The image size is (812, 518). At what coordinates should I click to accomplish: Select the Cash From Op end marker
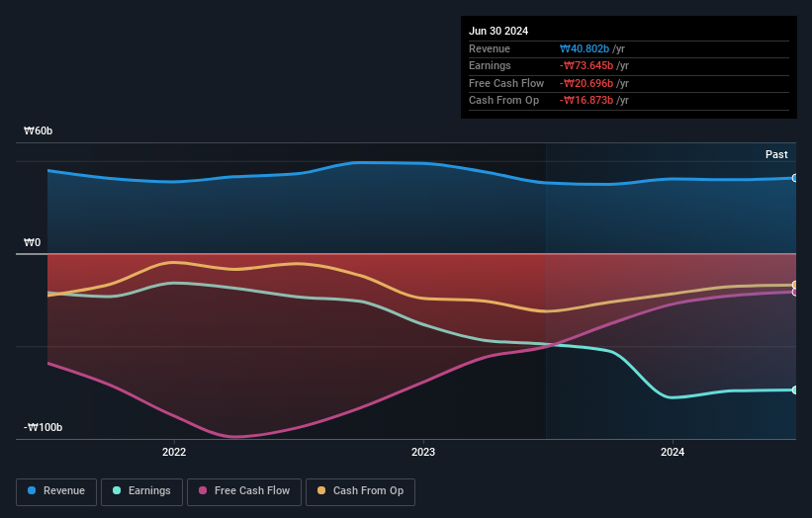tap(795, 285)
